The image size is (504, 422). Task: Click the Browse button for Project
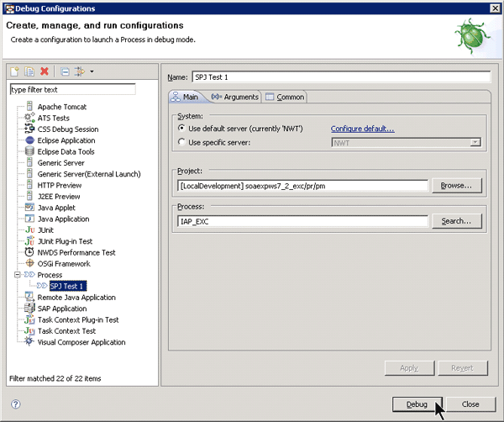[456, 185]
